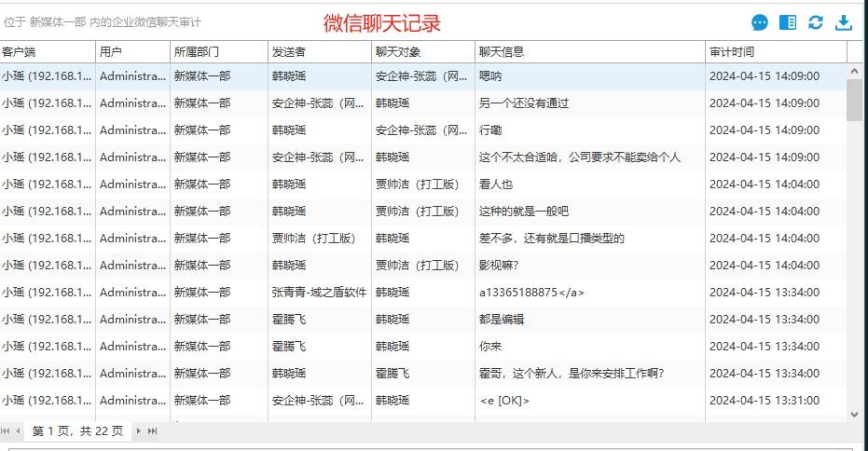Click sender 安企神-张蕊 in <e [OK]> row
This screenshot has width=868, height=451.
[318, 401]
